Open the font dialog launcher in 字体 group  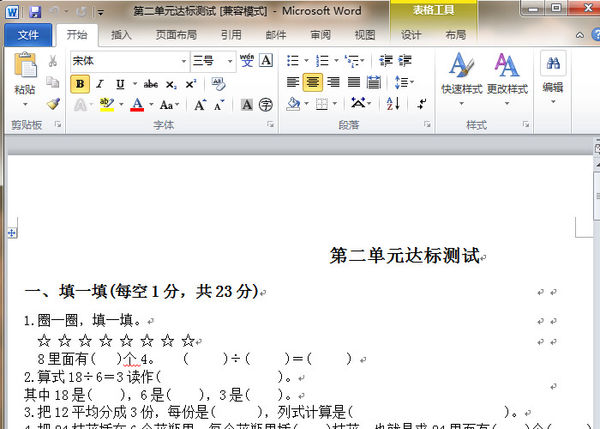point(271,124)
